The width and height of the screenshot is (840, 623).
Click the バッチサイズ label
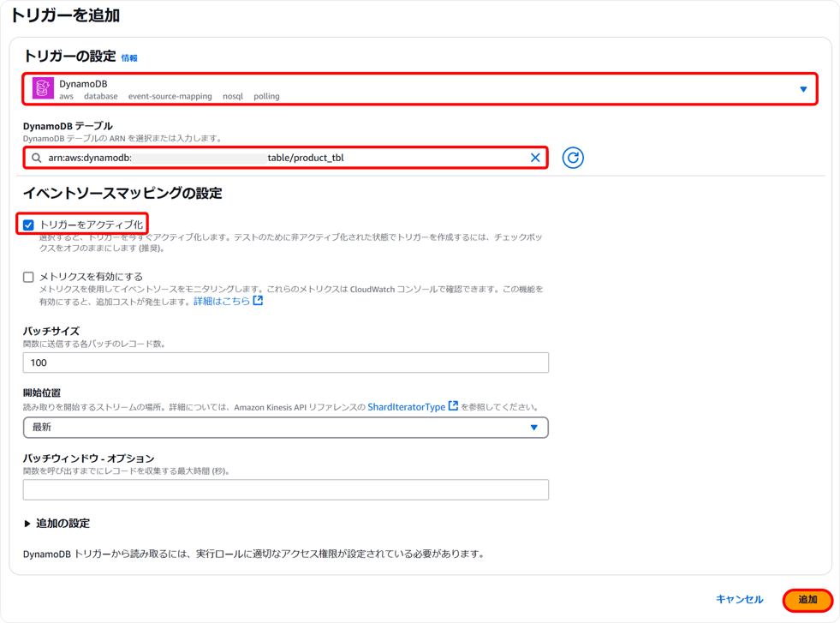[51, 331]
